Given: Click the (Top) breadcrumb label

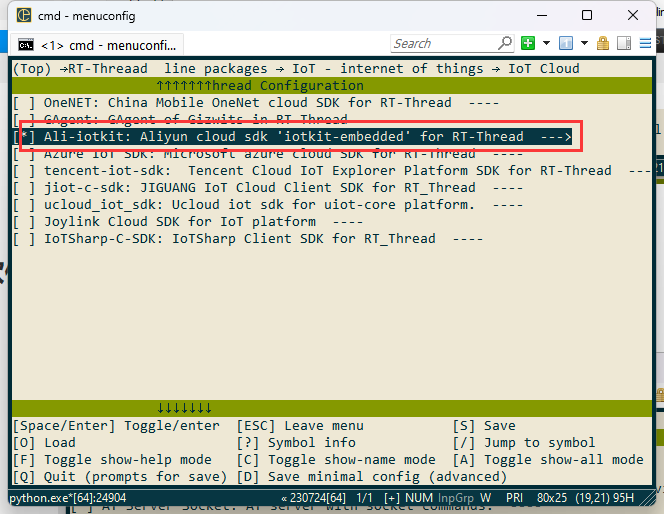Looking at the screenshot, I should [32, 69].
